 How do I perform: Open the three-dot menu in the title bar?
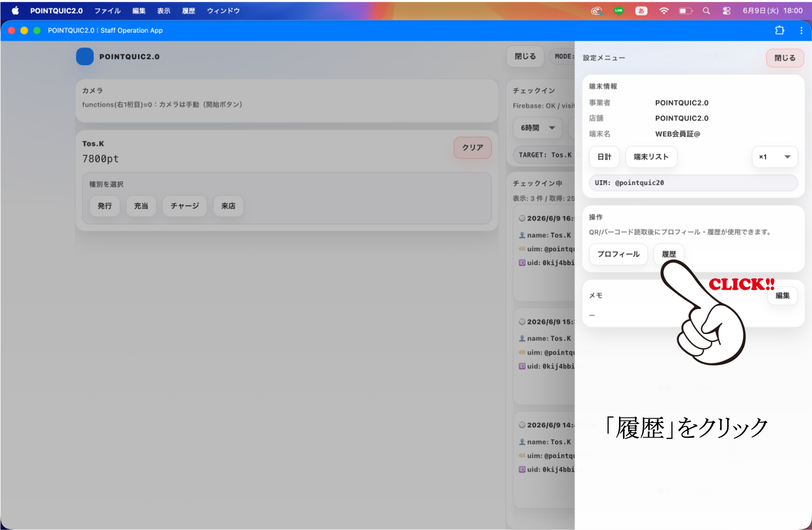801,30
